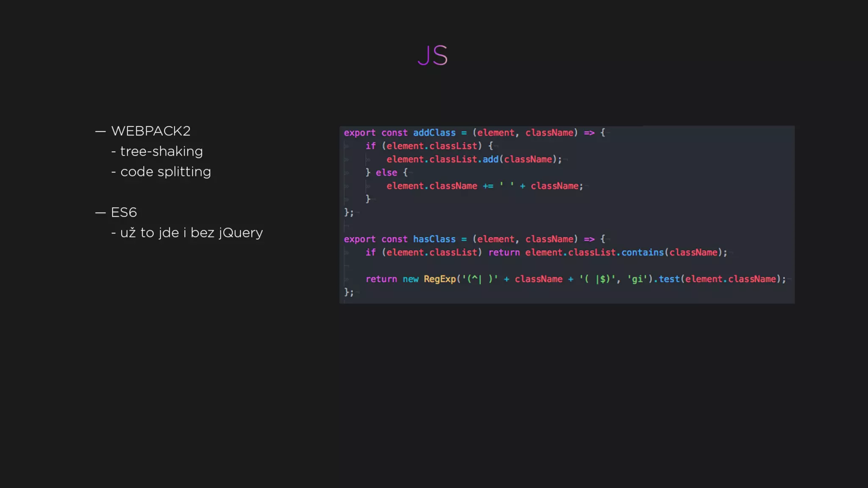
Task: Click the second export keyword
Action: point(359,239)
